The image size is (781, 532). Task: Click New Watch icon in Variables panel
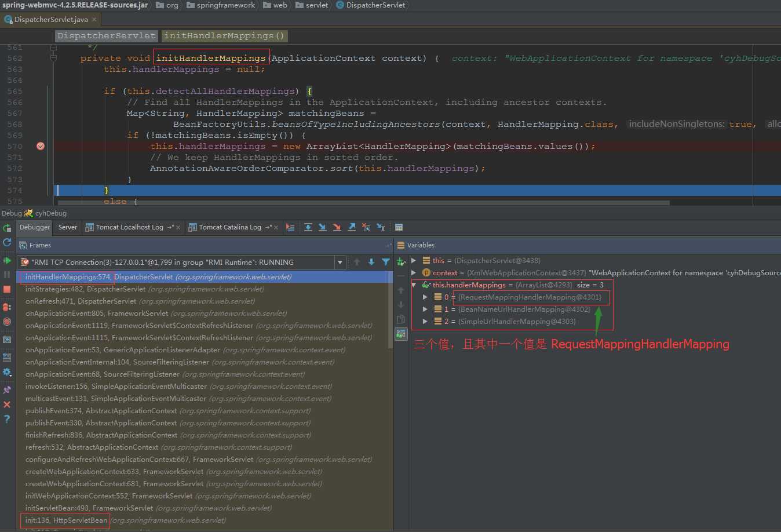[x=401, y=262]
